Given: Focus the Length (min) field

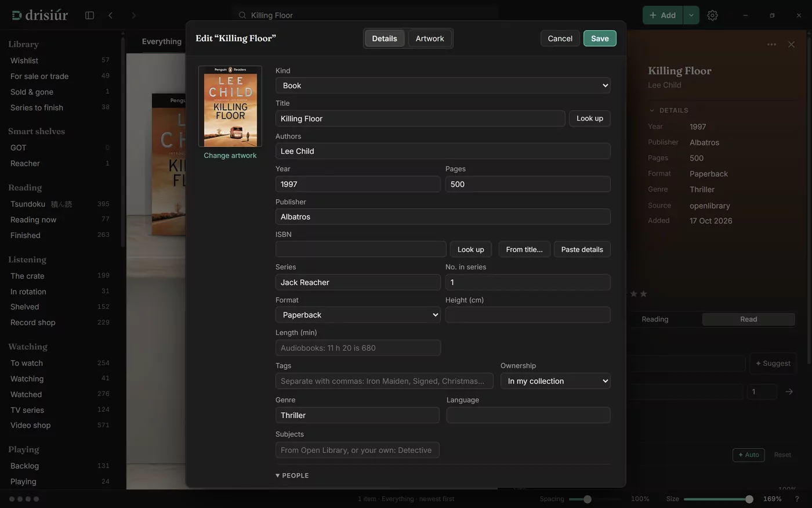Looking at the screenshot, I should click(x=358, y=348).
